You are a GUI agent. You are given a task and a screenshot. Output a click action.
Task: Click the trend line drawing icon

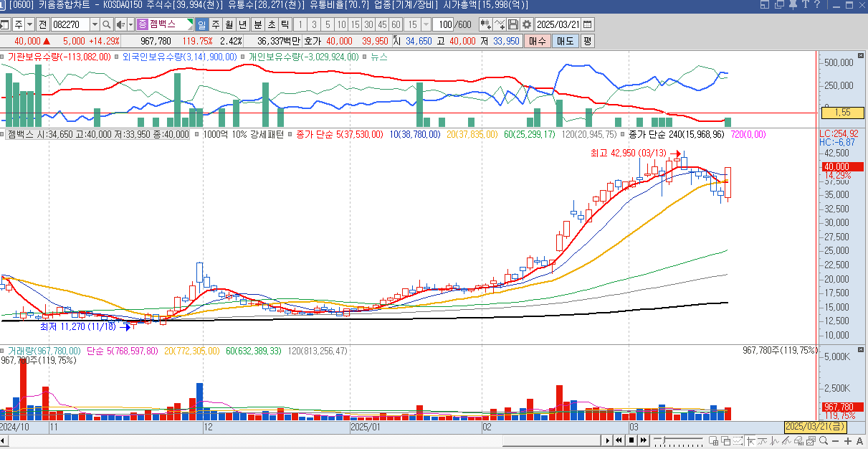(x=786, y=440)
